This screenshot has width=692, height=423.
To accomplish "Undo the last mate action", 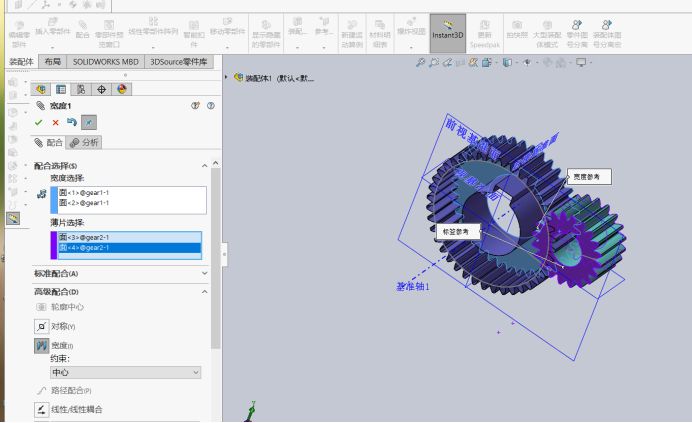I will pyautogui.click(x=71, y=122).
